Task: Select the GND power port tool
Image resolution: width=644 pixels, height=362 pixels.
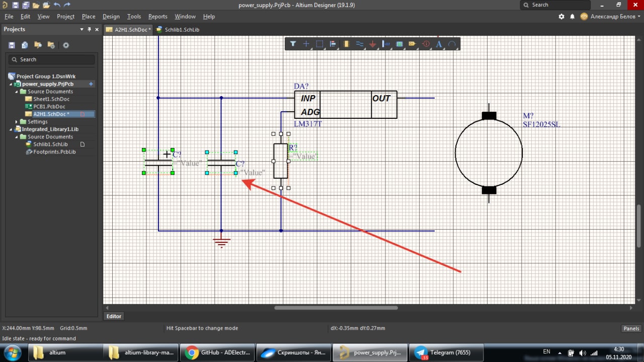Action: coord(373,44)
